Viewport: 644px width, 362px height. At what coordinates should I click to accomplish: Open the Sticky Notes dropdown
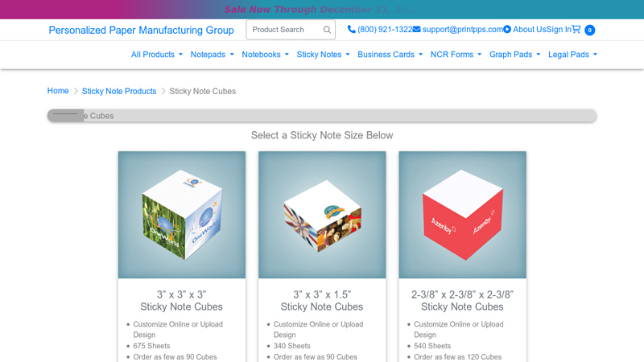click(x=324, y=55)
